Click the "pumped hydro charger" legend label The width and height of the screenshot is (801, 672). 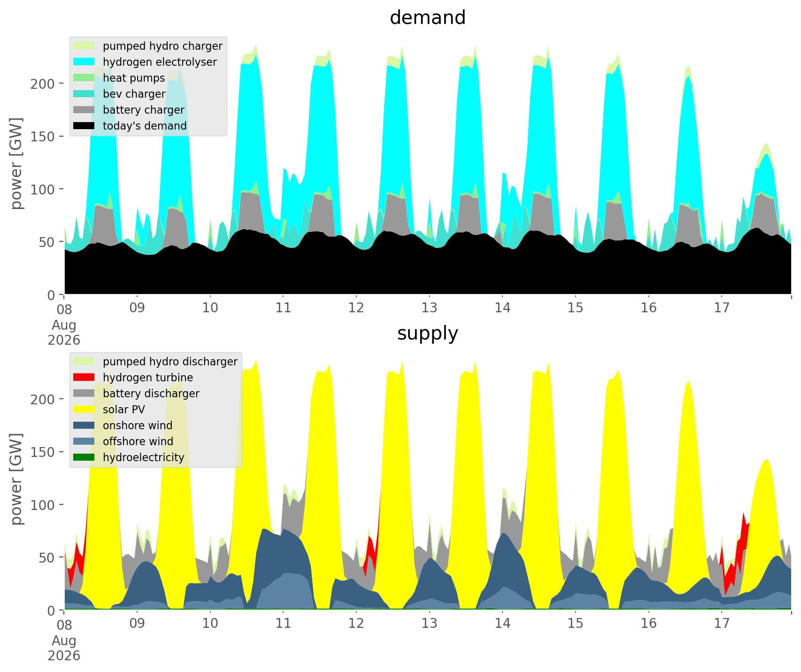coord(162,46)
